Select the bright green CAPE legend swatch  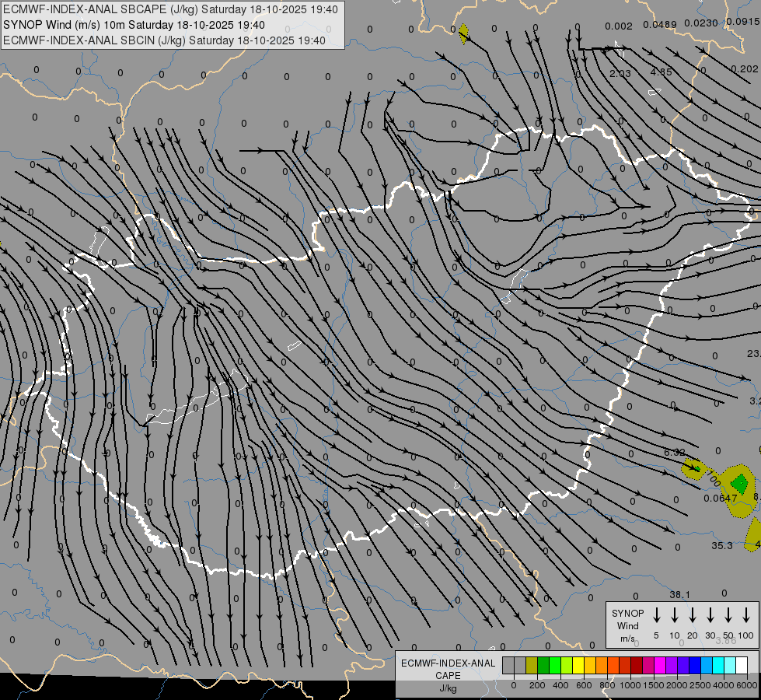pos(555,665)
